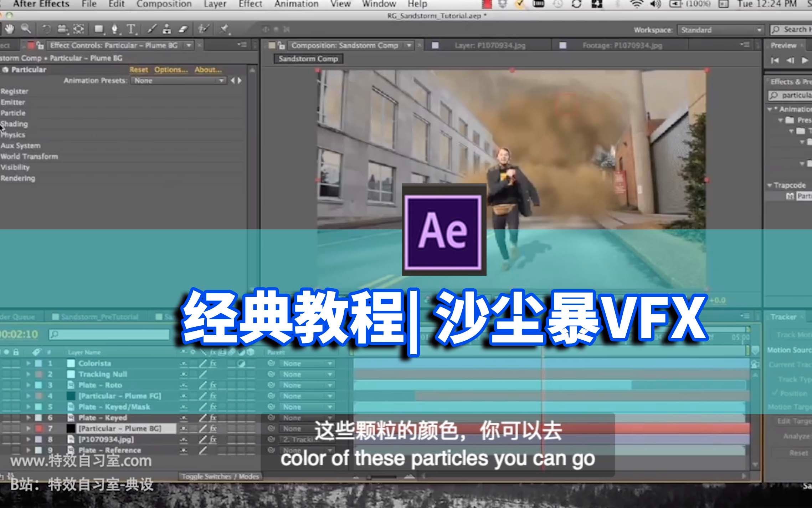Open the Animation Presets dropdown

point(179,81)
